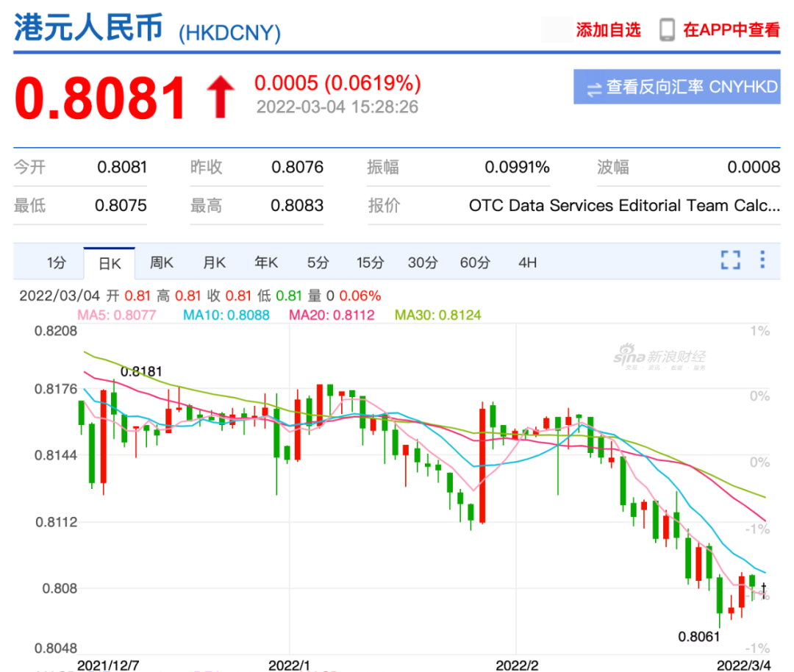Select the 1分 one-minute chart tab
Image resolution: width=794 pixels, height=672 pixels.
55,262
